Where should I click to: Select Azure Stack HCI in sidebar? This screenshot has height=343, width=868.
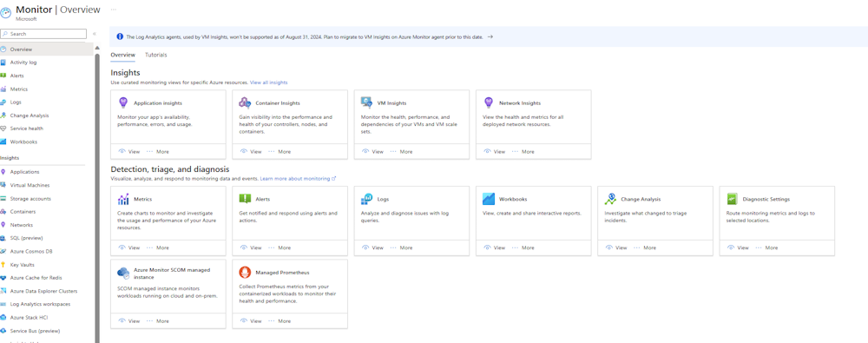point(29,318)
